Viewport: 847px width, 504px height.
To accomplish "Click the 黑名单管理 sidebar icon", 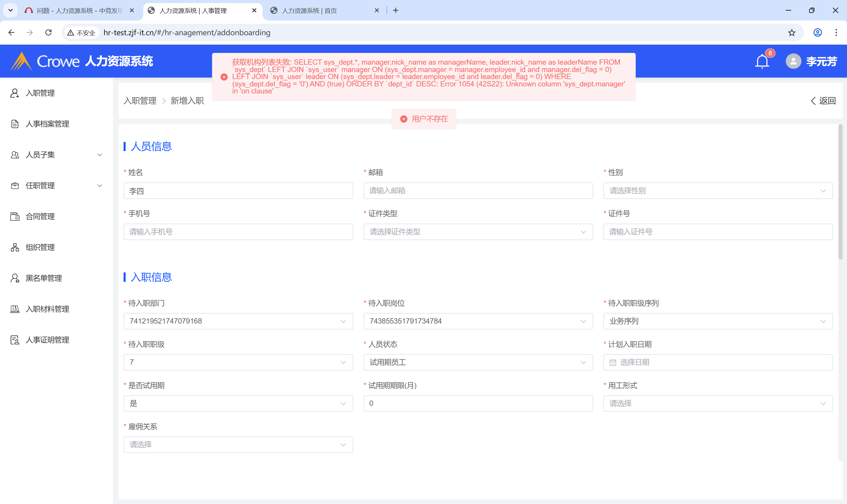I will point(15,278).
